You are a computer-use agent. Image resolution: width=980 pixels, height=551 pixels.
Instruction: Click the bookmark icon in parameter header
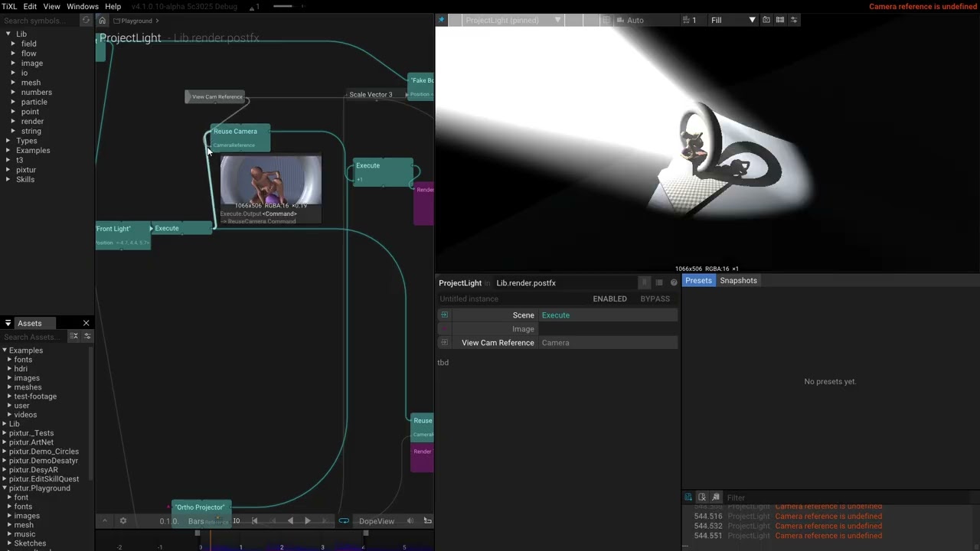click(x=645, y=282)
